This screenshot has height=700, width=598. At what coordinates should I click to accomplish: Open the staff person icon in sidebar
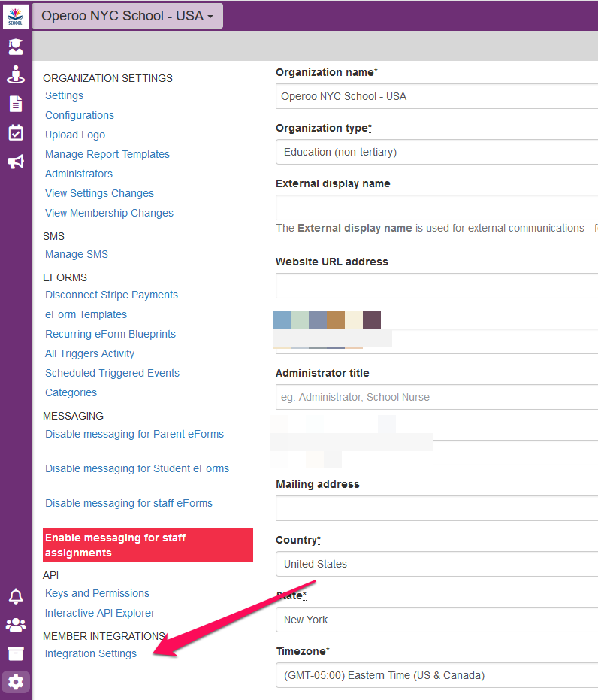click(16, 75)
